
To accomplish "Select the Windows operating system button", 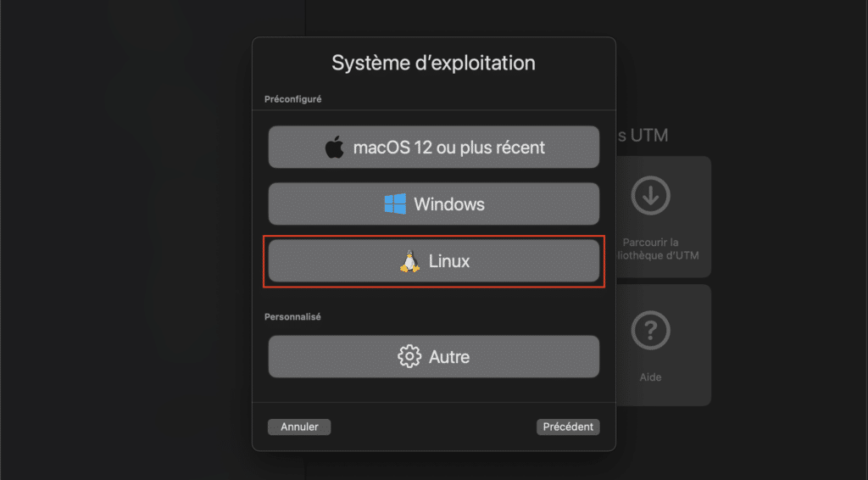I will point(433,204).
